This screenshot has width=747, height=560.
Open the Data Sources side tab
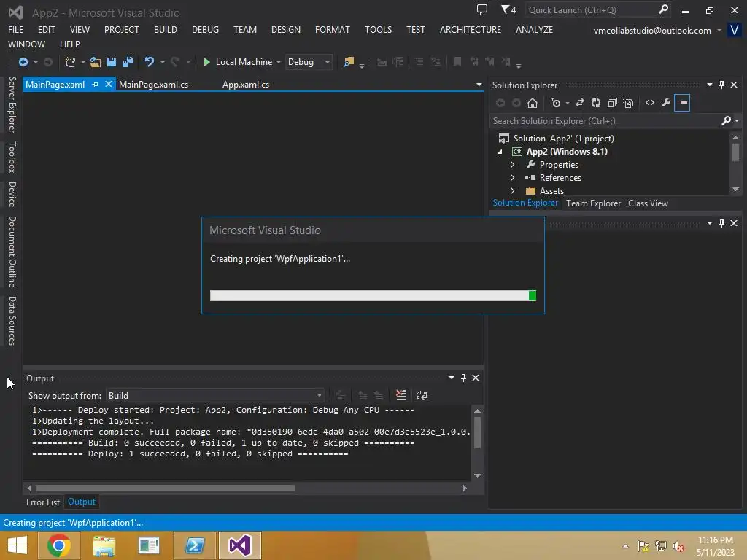point(12,321)
